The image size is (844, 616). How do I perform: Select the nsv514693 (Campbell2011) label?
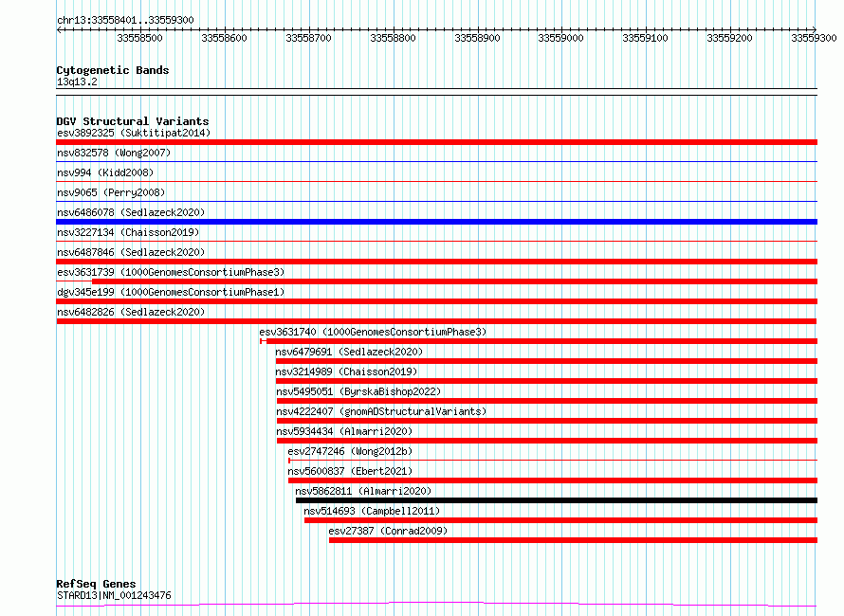[372, 511]
